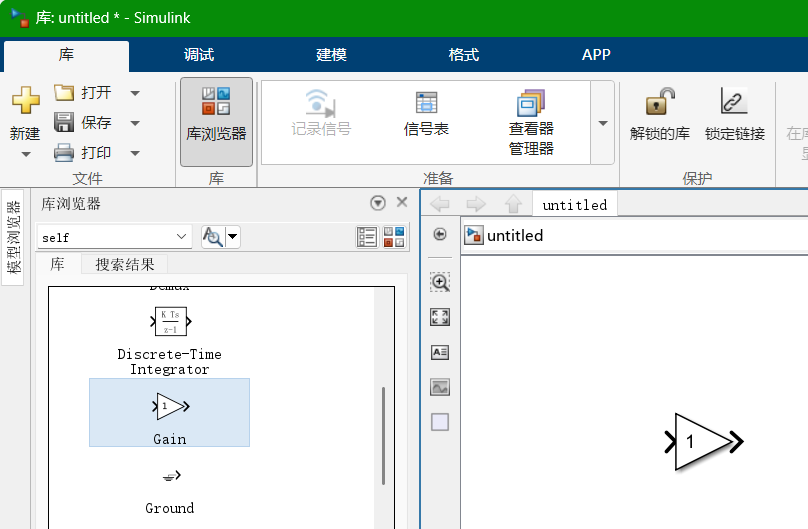This screenshot has width=808, height=529.
Task: Switch to the 调试 ribbon tab
Action: (199, 55)
